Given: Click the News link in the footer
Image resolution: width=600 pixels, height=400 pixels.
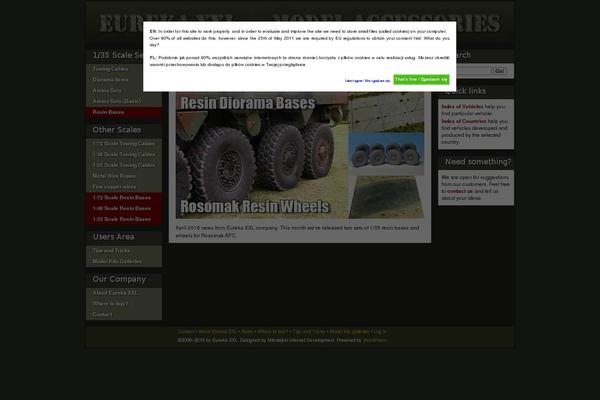Looking at the screenshot, I should point(247,331).
